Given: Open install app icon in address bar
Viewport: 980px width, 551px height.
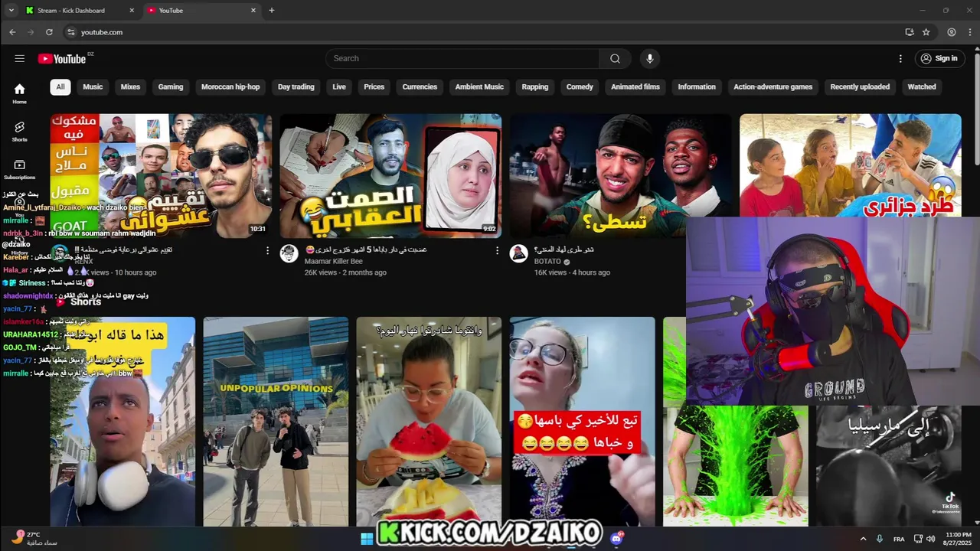Looking at the screenshot, I should pos(909,32).
